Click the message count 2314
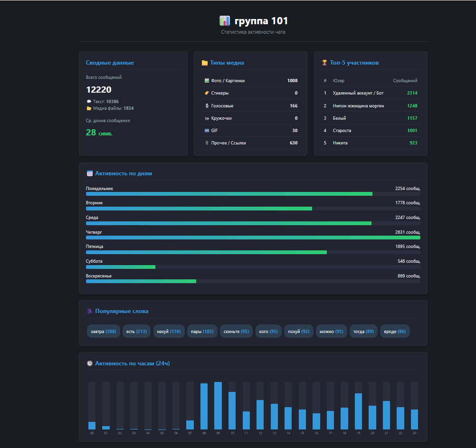The height and width of the screenshot is (448, 476). (412, 93)
